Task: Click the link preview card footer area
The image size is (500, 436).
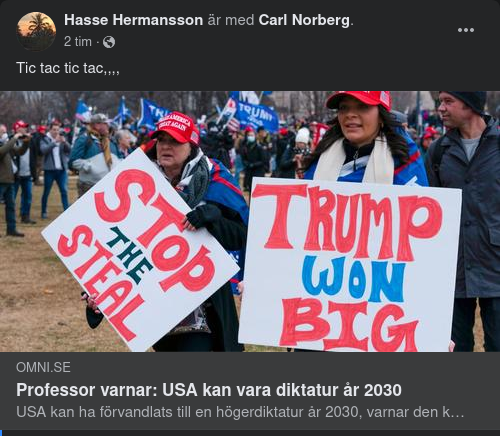Action: coord(250,391)
